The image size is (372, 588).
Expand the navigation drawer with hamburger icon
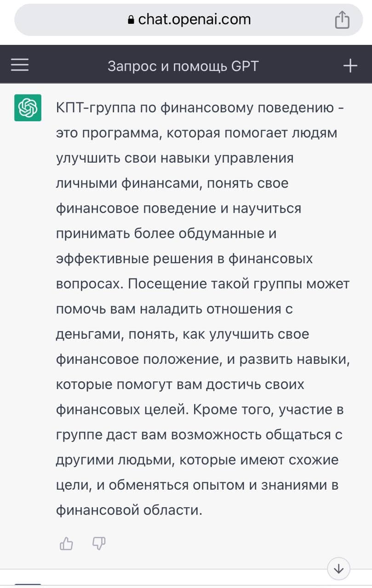[x=19, y=64]
